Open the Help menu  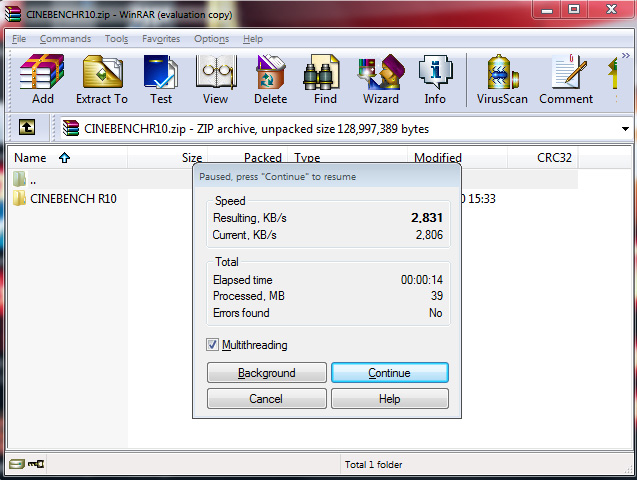(x=253, y=39)
